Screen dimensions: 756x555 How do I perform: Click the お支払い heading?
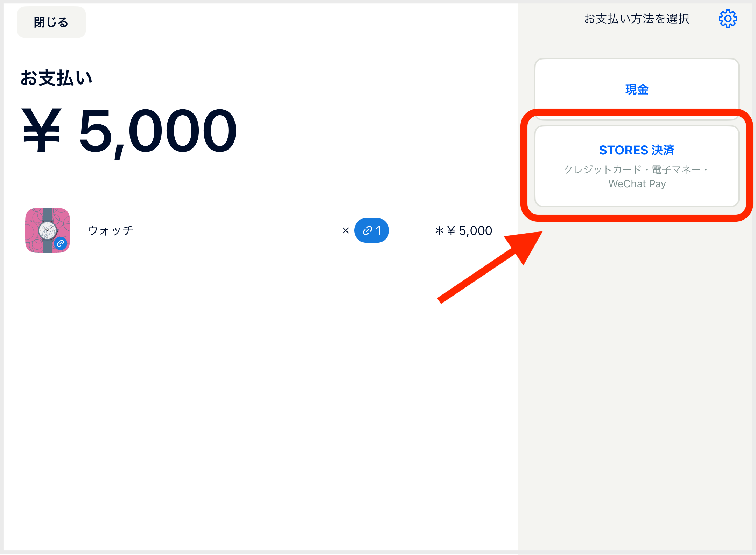(56, 78)
